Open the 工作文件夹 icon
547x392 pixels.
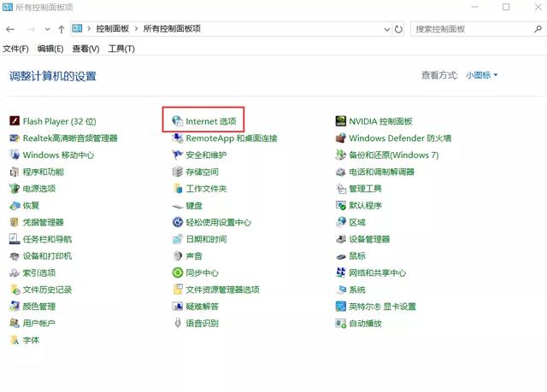click(178, 189)
